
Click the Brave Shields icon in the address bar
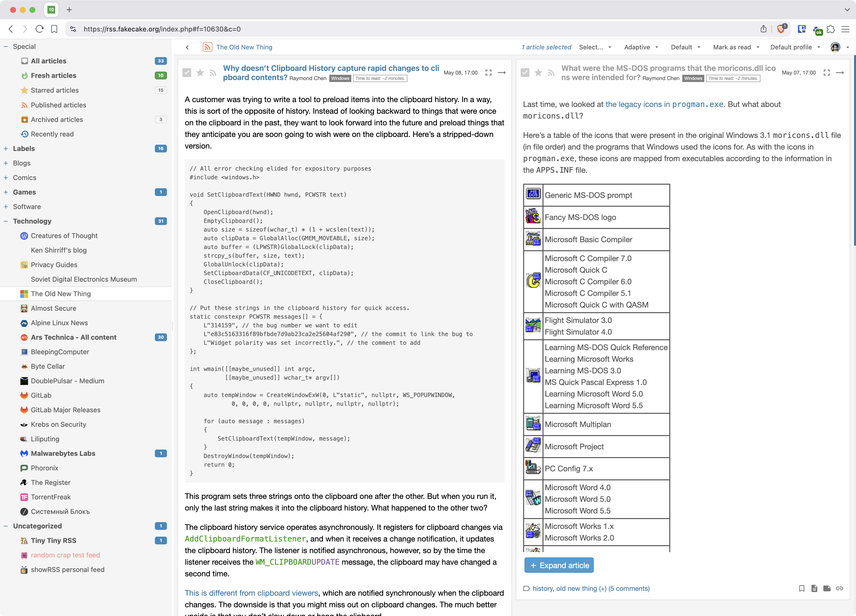pyautogui.click(x=781, y=29)
